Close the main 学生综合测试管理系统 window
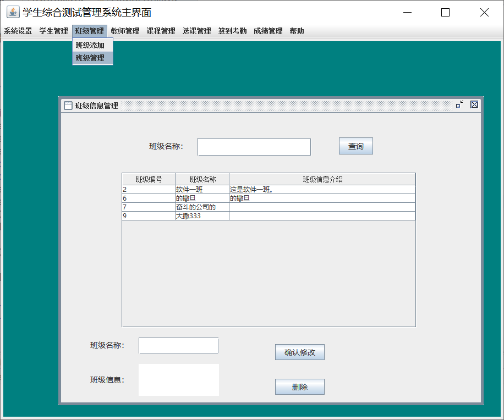The image size is (504, 420). click(484, 13)
